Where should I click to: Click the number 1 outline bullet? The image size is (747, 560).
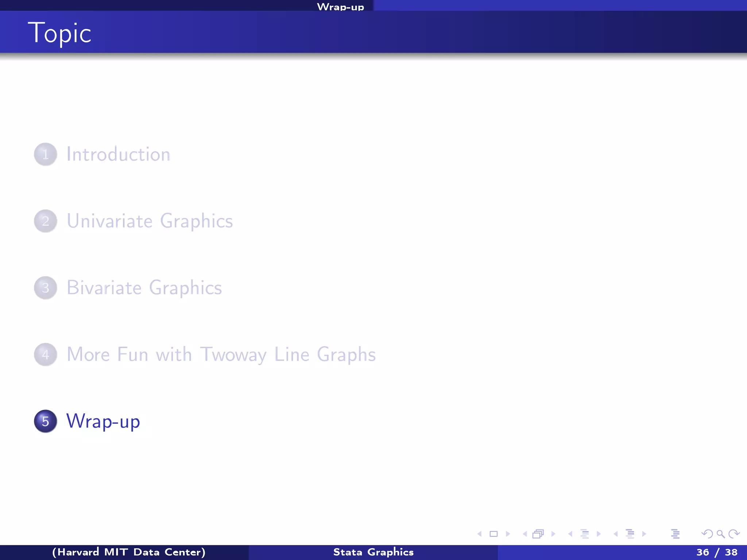46,155
